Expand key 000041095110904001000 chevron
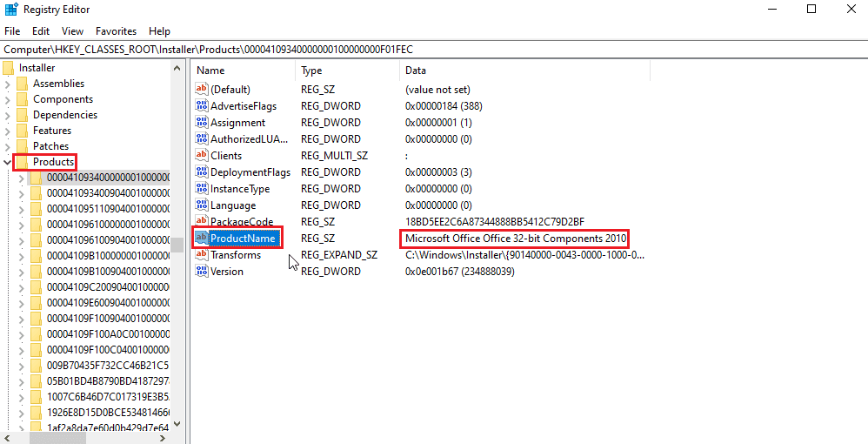 click(x=21, y=210)
